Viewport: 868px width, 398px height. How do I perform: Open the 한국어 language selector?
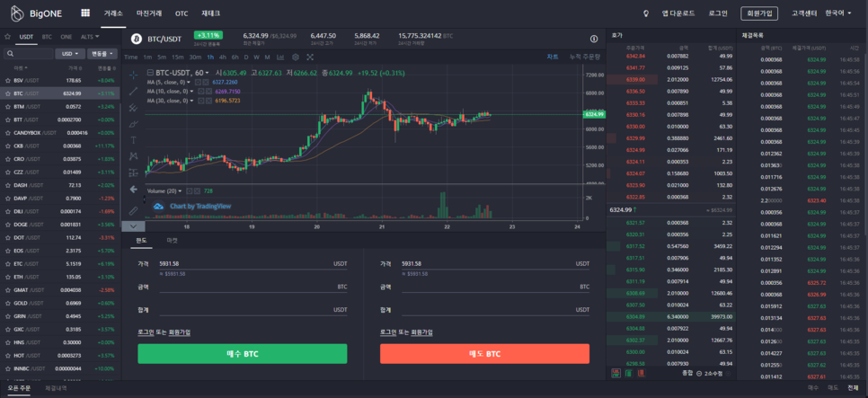click(839, 13)
